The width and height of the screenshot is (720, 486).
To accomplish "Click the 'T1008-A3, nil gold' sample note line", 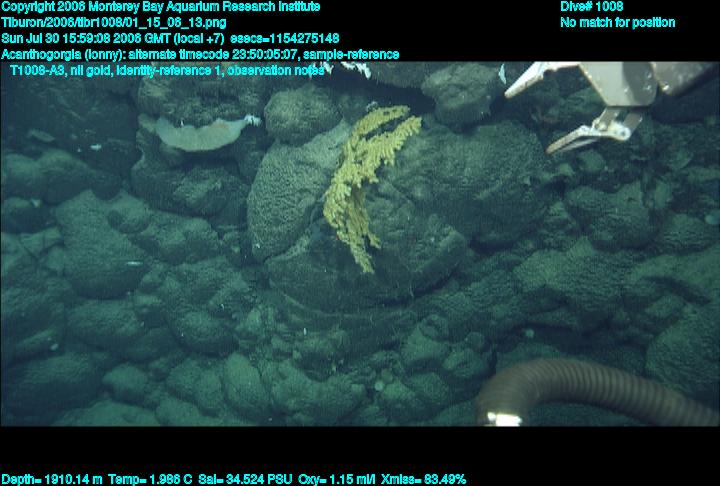I will (x=167, y=71).
